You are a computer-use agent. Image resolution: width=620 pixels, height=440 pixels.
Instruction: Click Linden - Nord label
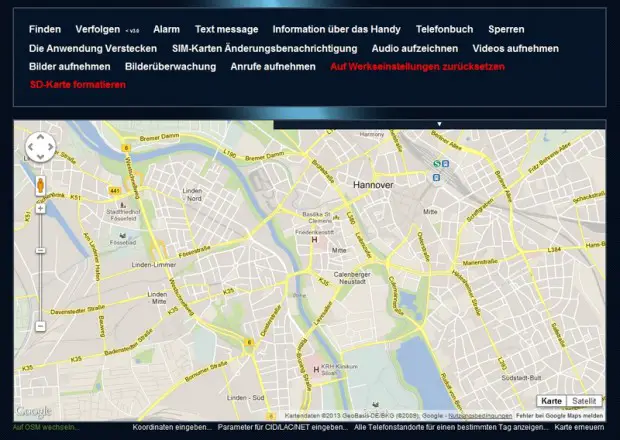(193, 195)
